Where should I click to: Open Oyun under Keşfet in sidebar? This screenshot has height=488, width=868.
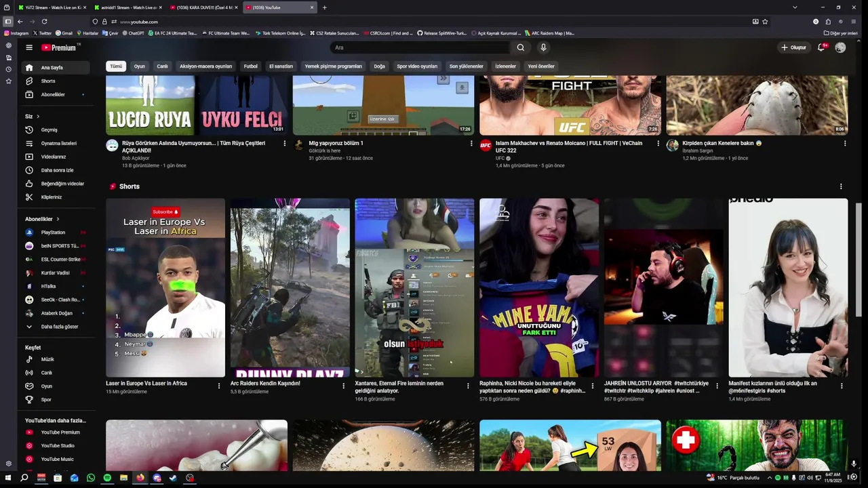click(57, 386)
